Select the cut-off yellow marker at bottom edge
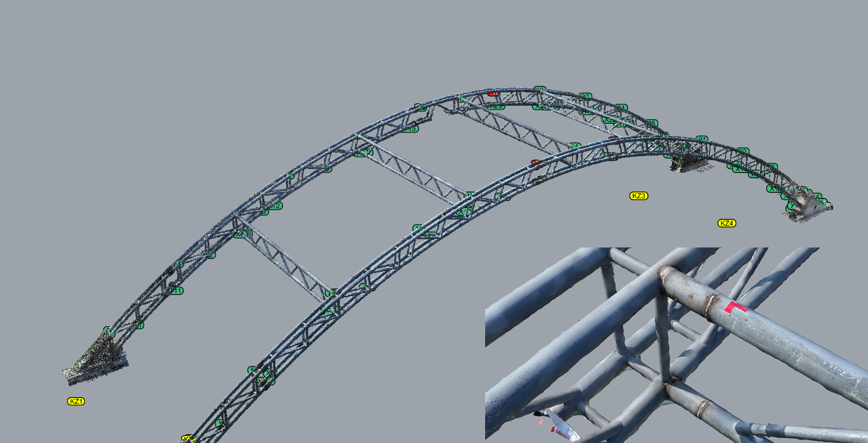The height and width of the screenshot is (443, 868). 186,438
